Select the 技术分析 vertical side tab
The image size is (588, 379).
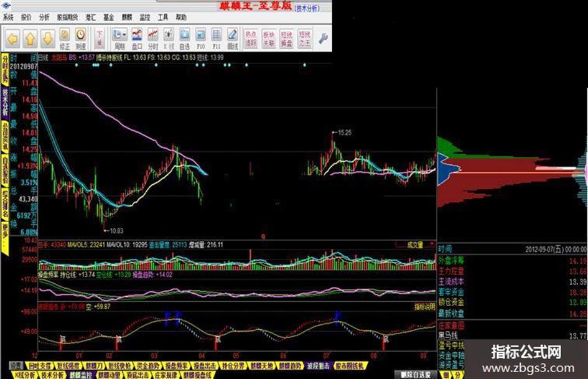(x=5, y=102)
